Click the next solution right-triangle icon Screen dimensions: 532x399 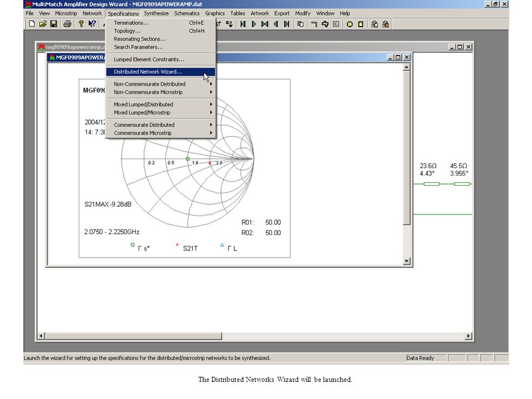254,24
